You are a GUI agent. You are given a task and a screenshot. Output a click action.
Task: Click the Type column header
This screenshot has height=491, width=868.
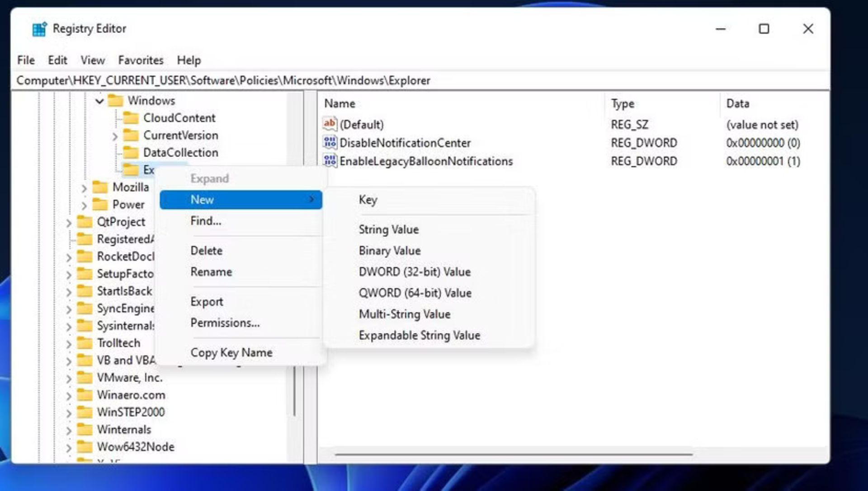click(x=623, y=104)
